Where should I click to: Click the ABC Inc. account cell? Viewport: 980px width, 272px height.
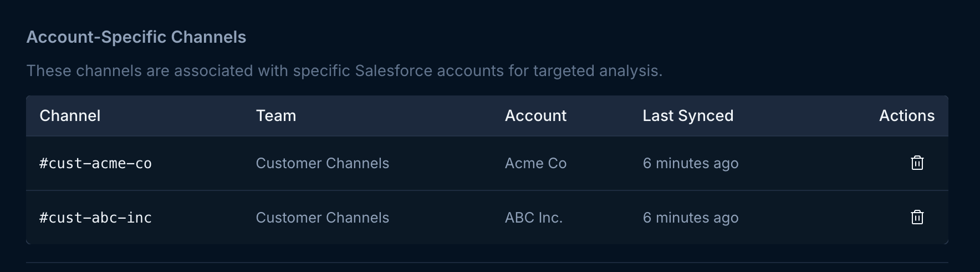[534, 218]
